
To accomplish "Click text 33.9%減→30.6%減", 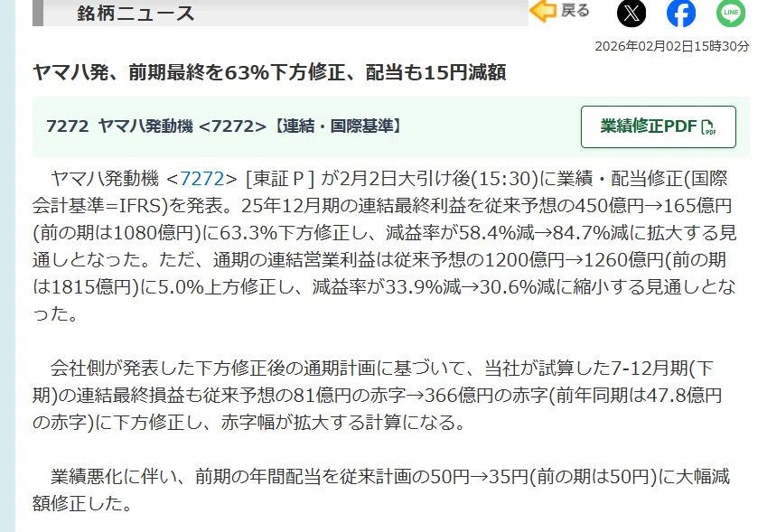I will pyautogui.click(x=471, y=287).
